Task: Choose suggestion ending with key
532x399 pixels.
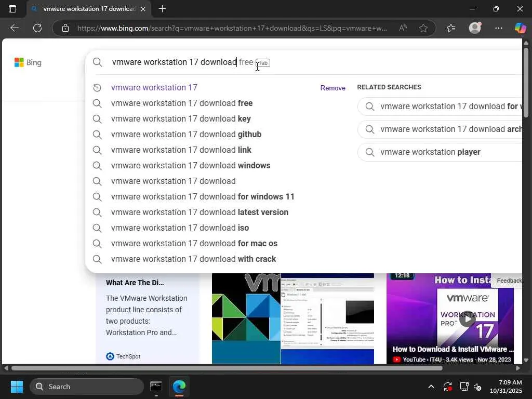Action: point(180,119)
